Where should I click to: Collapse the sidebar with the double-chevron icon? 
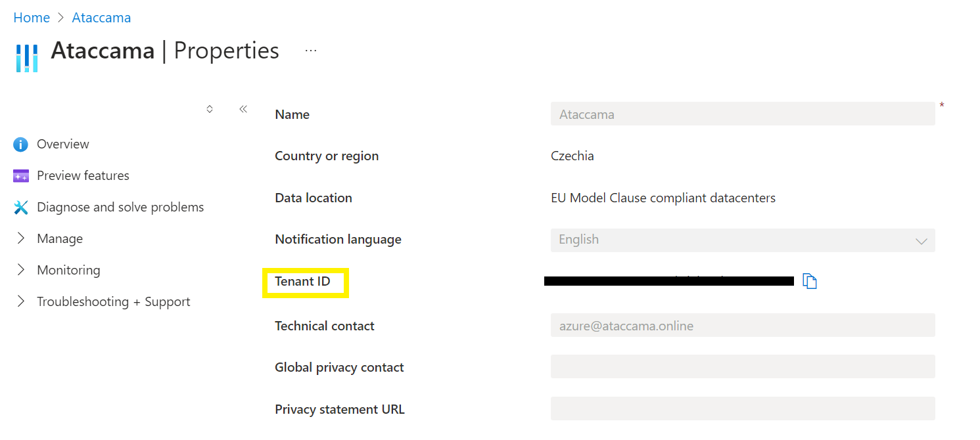[x=243, y=109]
